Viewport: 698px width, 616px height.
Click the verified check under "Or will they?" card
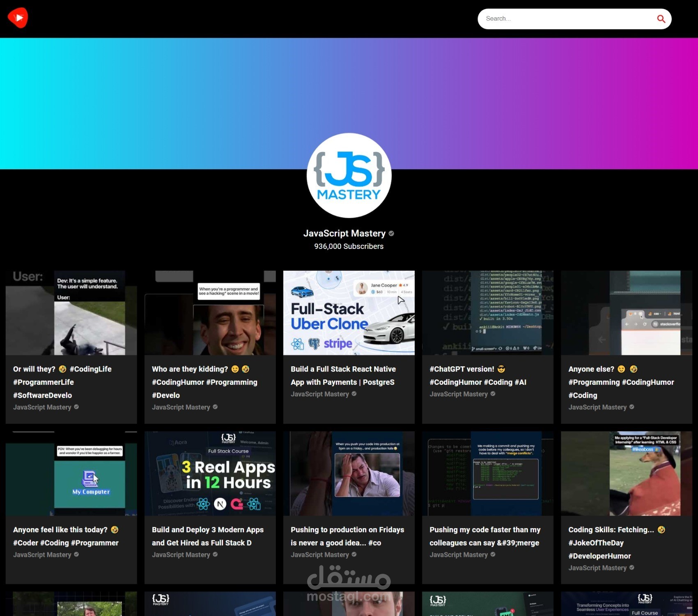click(76, 407)
